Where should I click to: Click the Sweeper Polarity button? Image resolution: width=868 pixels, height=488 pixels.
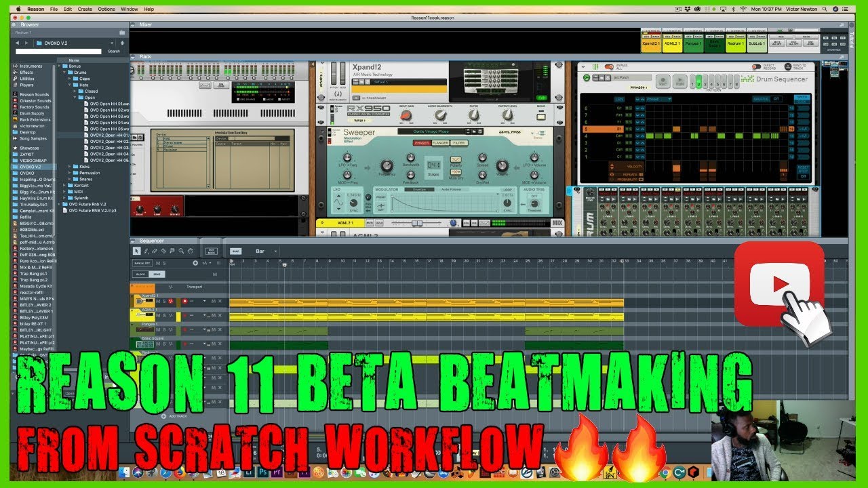[456, 159]
